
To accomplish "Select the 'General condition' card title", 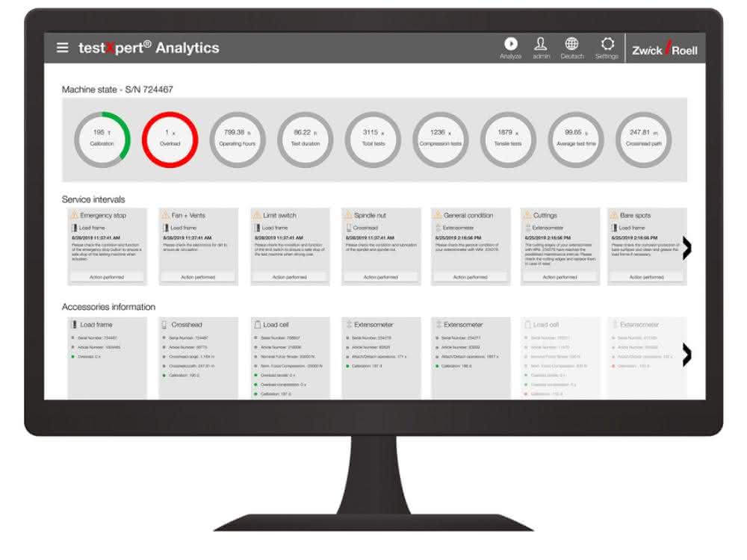I will 468,215.
